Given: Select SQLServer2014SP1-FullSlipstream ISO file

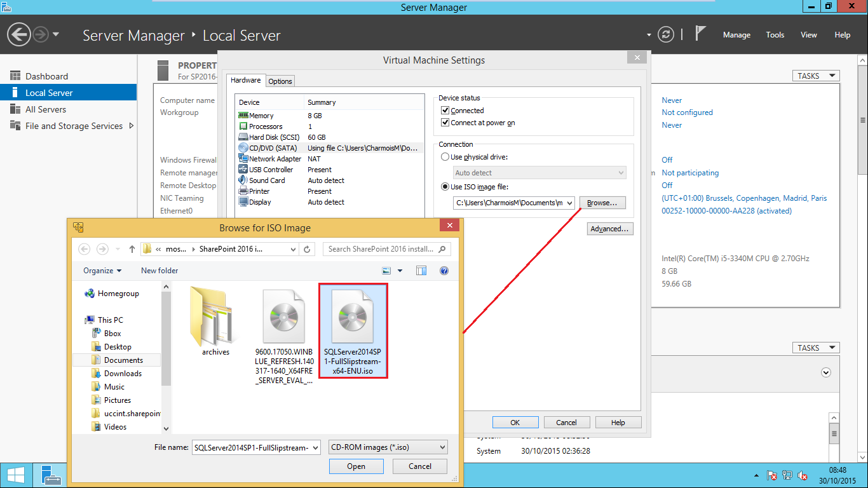Looking at the screenshot, I should pyautogui.click(x=353, y=331).
